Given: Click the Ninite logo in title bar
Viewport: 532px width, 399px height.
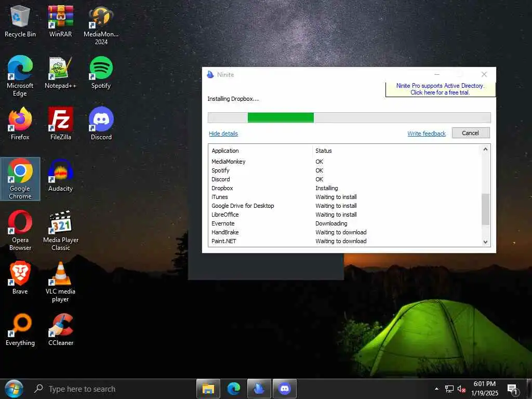Looking at the screenshot, I should click(x=210, y=75).
